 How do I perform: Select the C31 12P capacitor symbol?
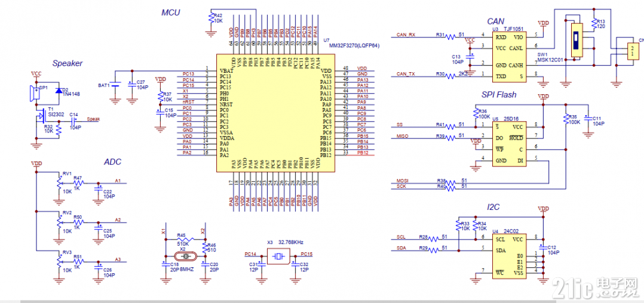[x=261, y=264]
